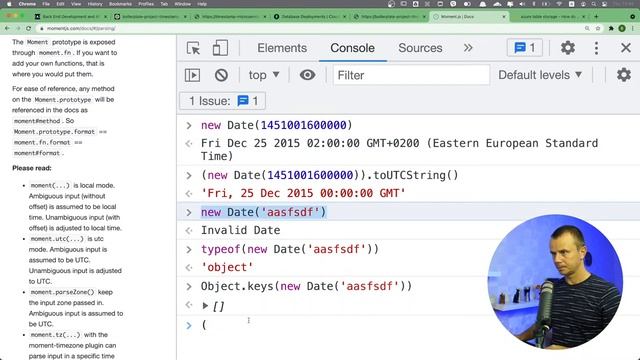Open the Wi-Fi status icon
This screenshot has width=640, height=360.
(559, 4)
